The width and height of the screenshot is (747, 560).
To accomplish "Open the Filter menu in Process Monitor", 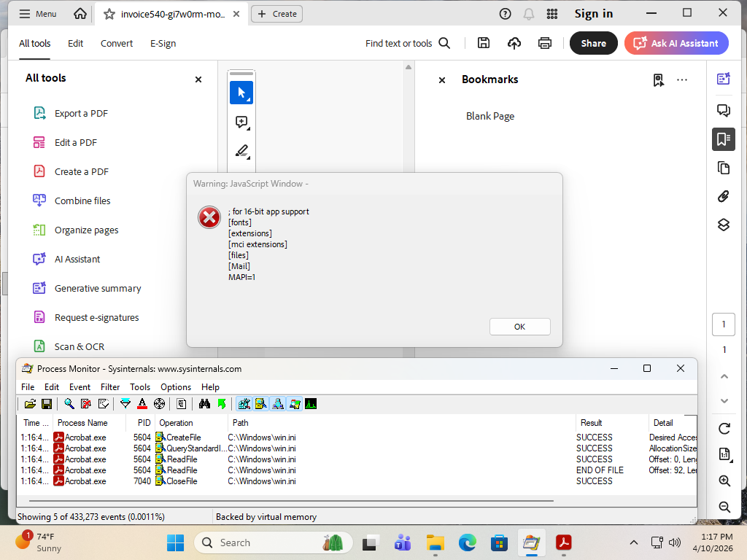I will point(110,387).
